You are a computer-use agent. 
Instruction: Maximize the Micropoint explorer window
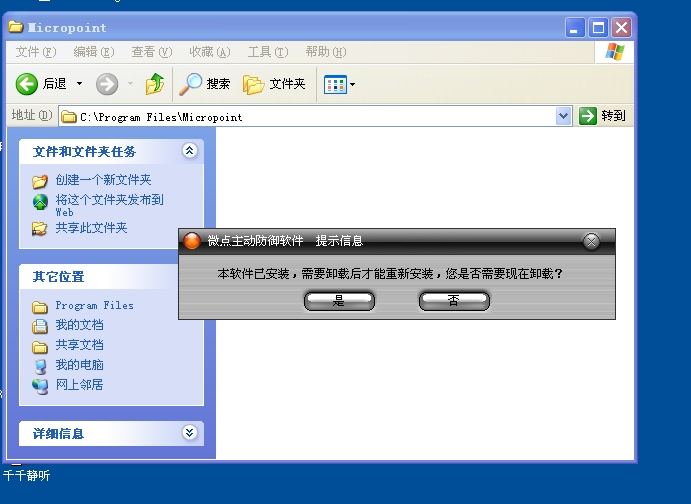[598, 28]
